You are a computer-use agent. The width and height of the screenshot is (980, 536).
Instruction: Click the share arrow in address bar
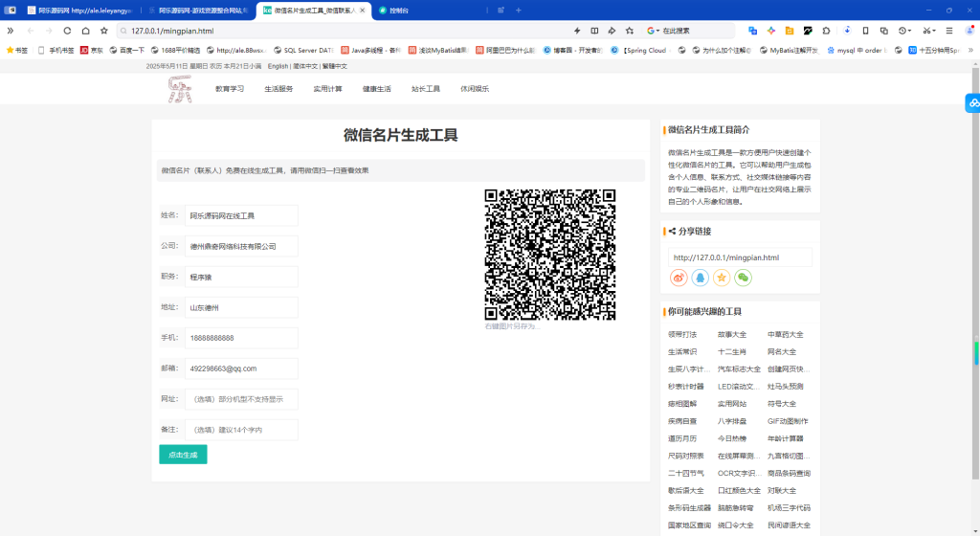point(612,31)
